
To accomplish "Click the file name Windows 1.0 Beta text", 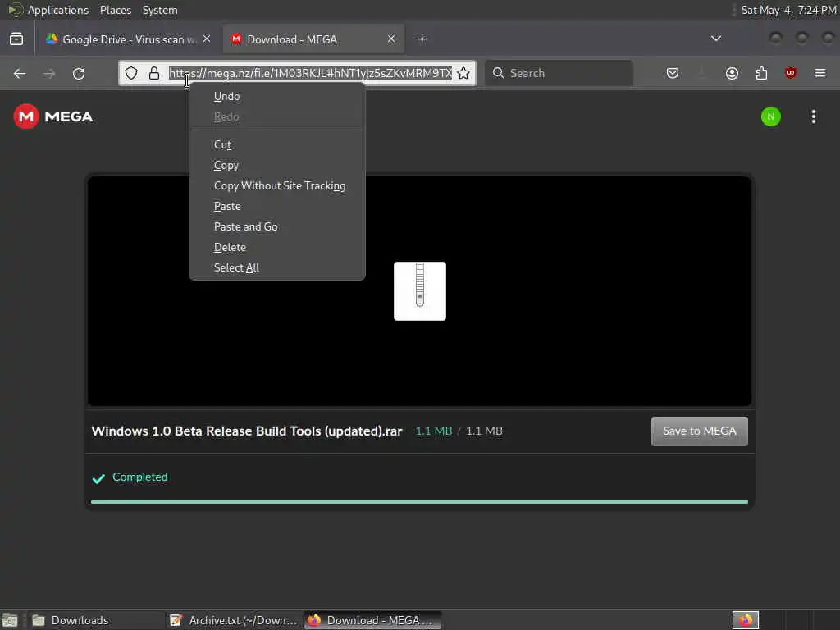I will (x=246, y=431).
